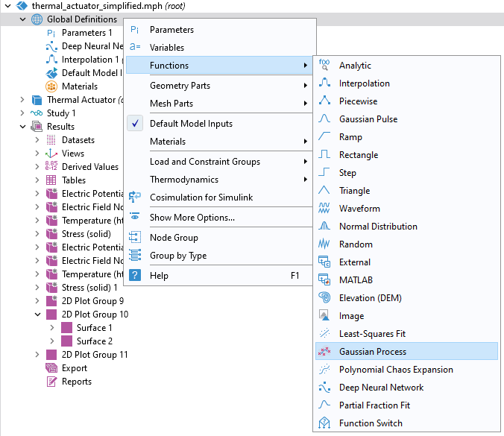Collapse the 2D Plot Group 10 node
Image resolution: width=504 pixels, height=436 pixels.
coord(37,315)
